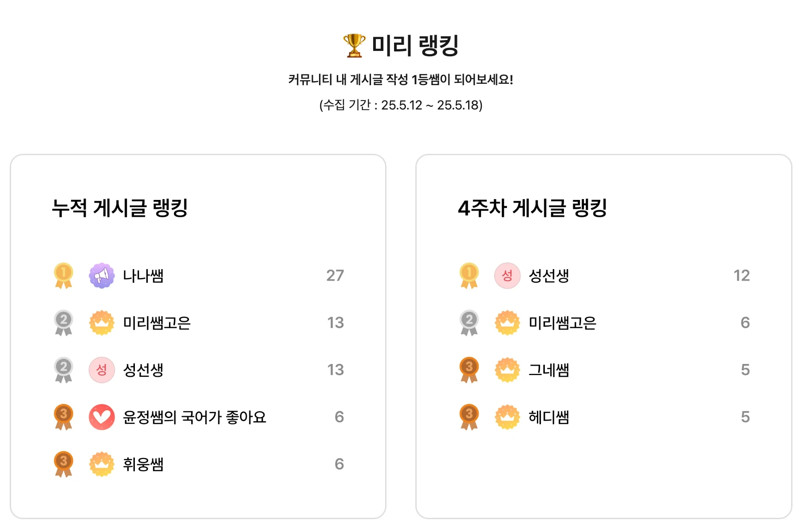Click 성선생's pink avatar in the 4주차 ranking

[x=507, y=275]
